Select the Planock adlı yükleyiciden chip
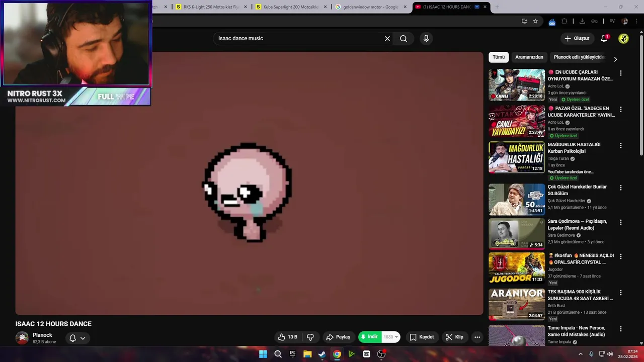 (579, 57)
